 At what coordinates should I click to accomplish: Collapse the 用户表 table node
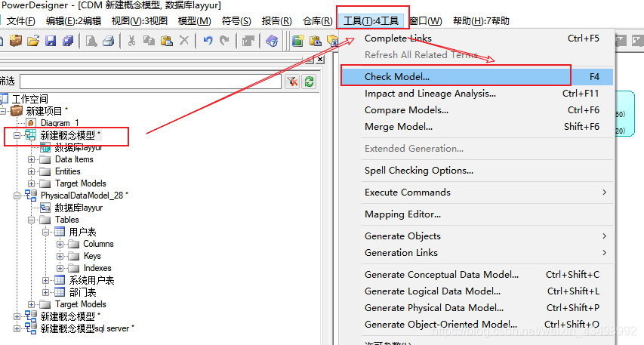(x=45, y=232)
